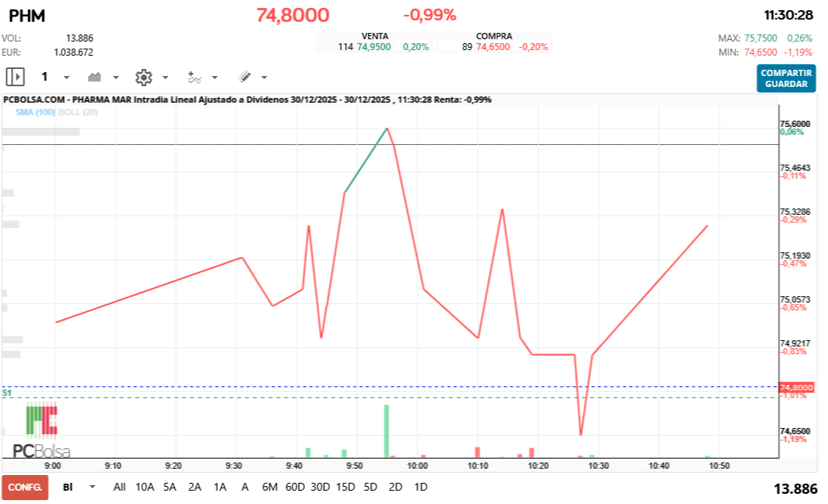Toggle the S1 support level label
The width and height of the screenshot is (828, 504).
point(6,393)
